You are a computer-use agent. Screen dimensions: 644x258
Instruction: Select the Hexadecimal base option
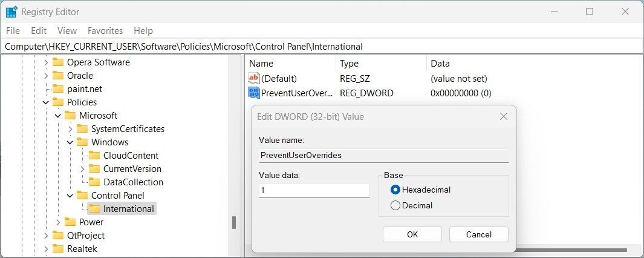pos(395,190)
